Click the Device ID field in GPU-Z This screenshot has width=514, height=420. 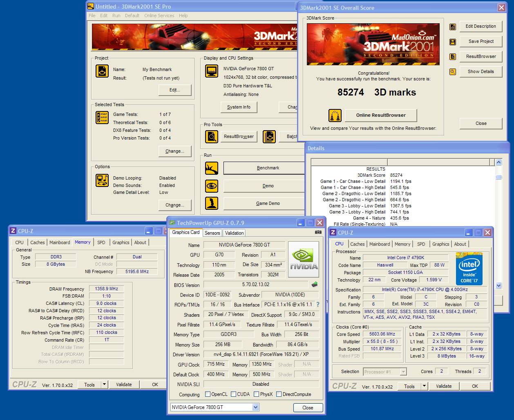tap(217, 294)
